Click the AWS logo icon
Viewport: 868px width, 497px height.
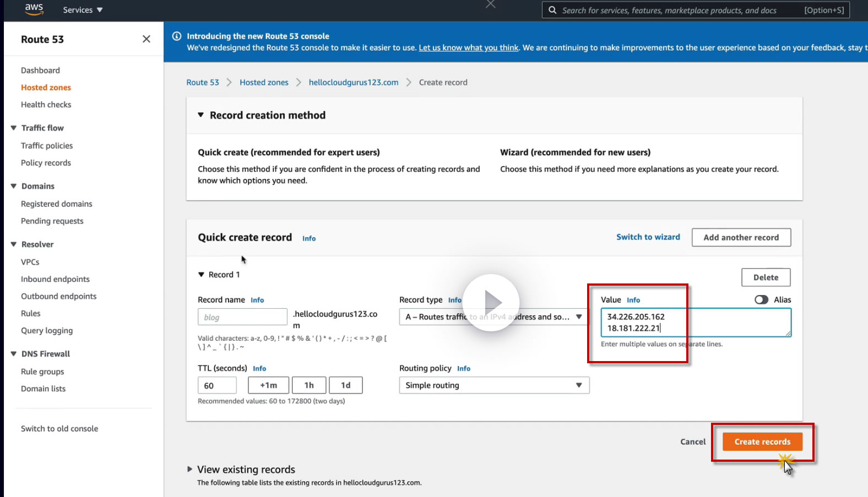pos(34,9)
